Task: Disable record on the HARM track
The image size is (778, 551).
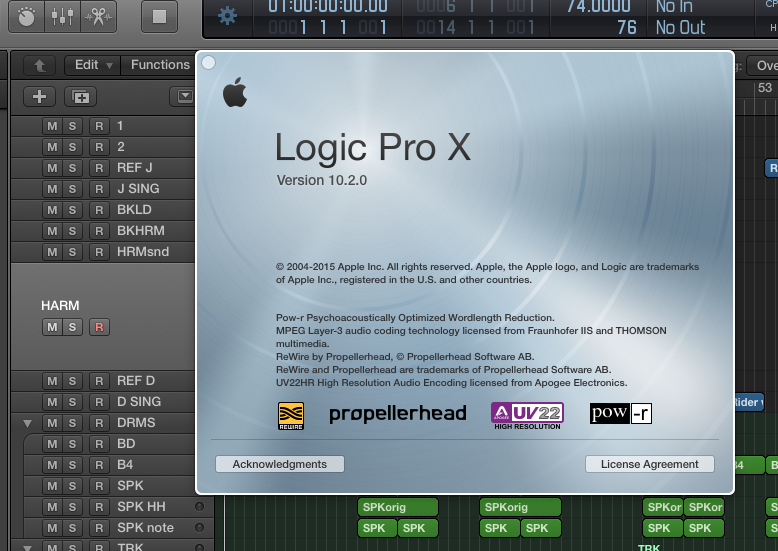Action: [99, 327]
